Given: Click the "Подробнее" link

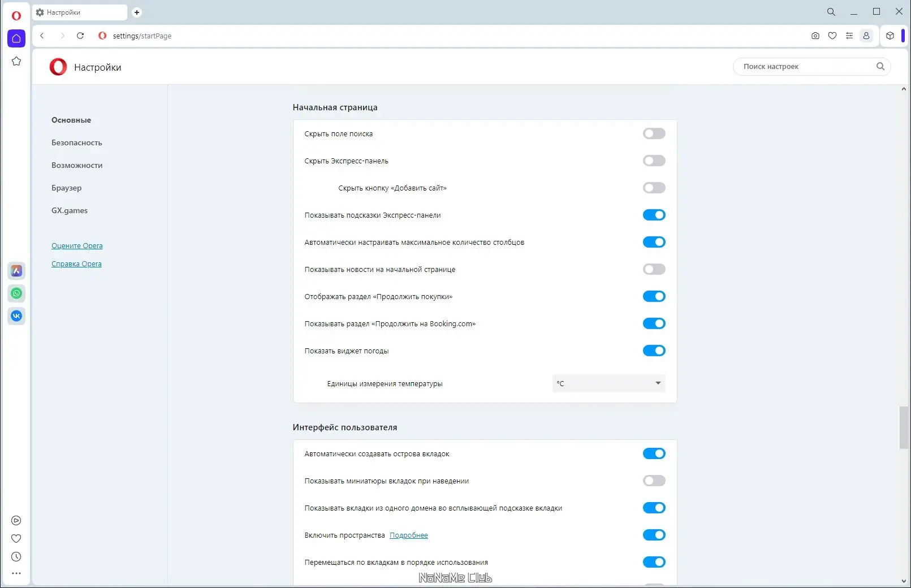Looking at the screenshot, I should [408, 535].
